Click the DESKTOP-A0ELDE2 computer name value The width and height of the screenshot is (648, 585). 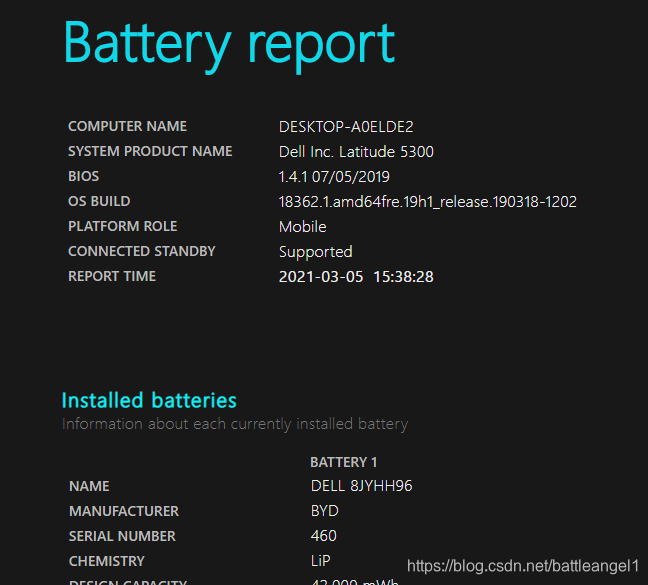click(346, 127)
